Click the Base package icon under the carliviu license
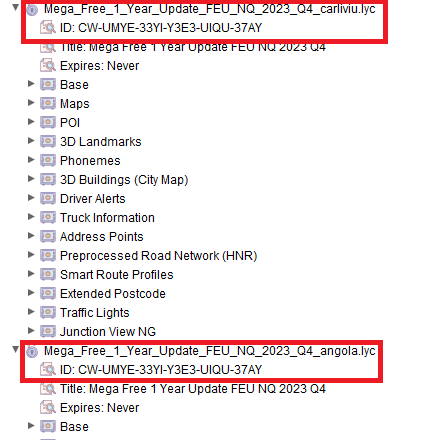 point(48,85)
